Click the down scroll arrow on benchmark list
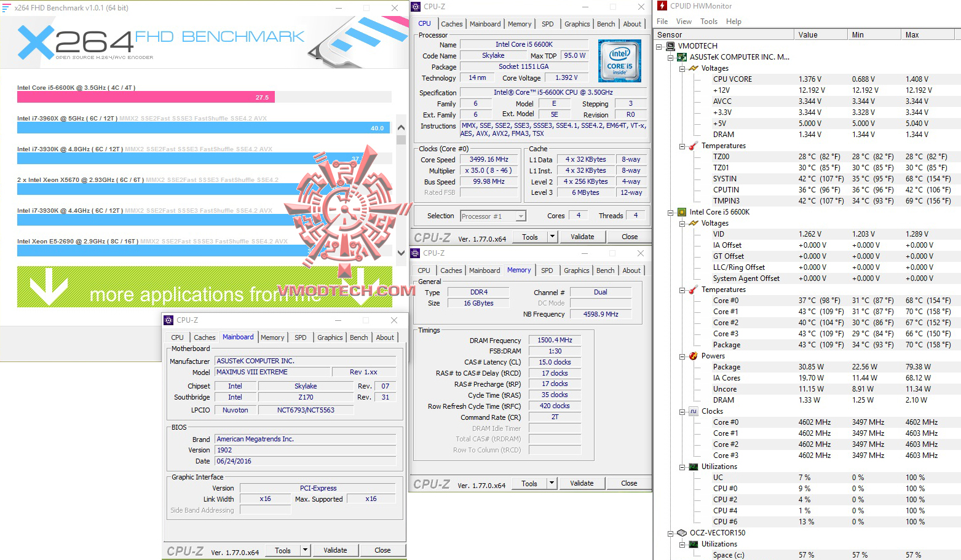 point(401,253)
